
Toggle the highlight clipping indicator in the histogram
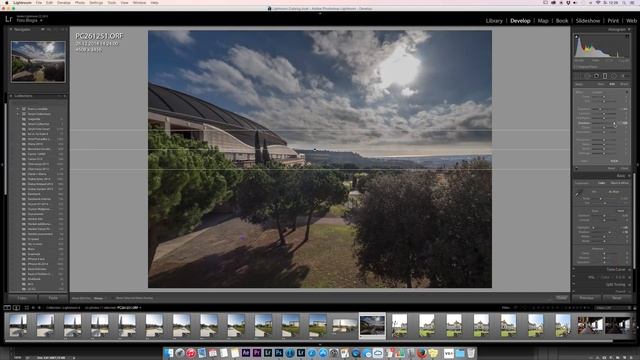(627, 36)
